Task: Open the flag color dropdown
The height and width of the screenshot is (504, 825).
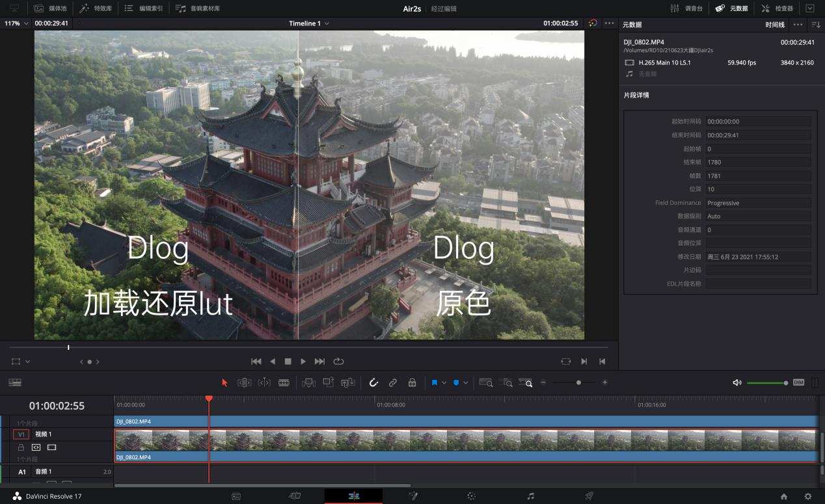Action: 444,382
